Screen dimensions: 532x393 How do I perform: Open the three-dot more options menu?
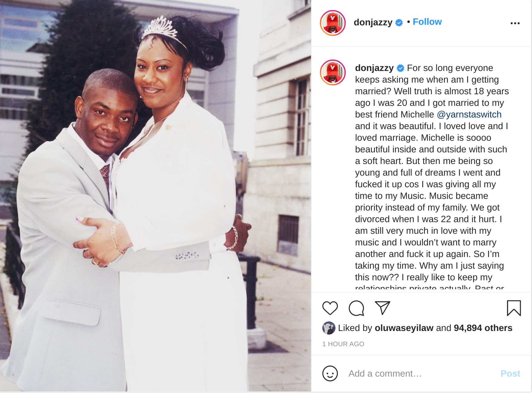(x=515, y=23)
